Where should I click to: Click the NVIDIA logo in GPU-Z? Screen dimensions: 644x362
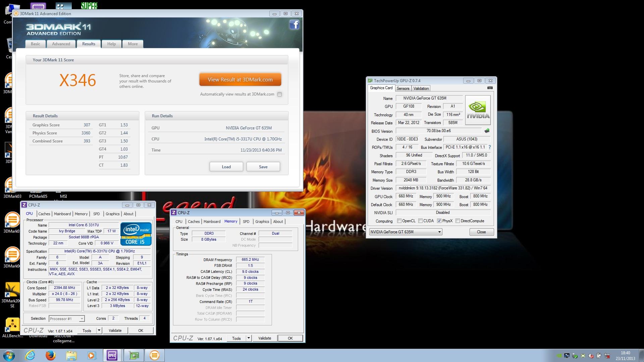tap(478, 110)
